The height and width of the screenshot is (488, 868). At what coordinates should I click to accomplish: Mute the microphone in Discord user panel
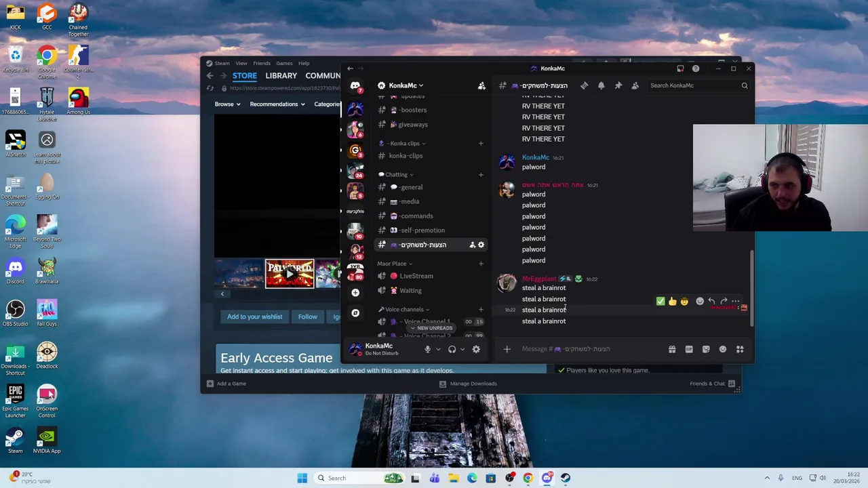coord(427,349)
